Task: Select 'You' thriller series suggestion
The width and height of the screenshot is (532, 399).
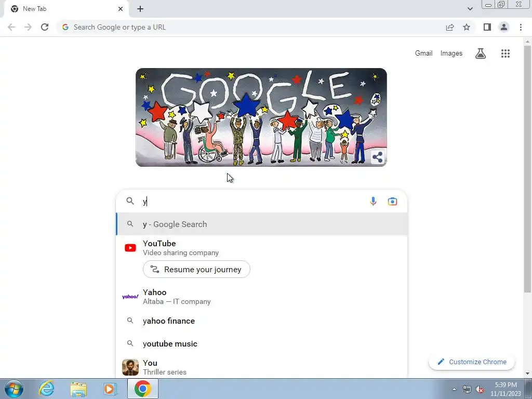Action: 262,367
